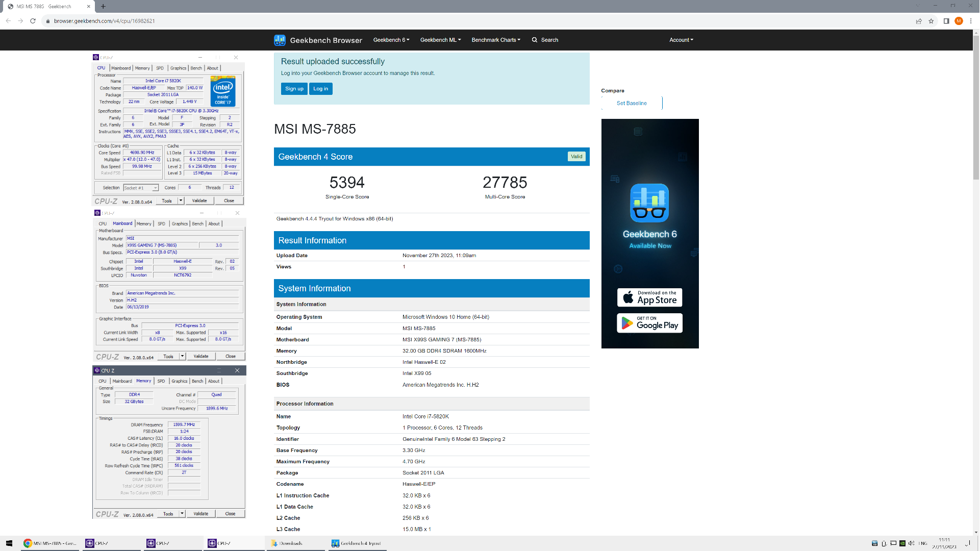Go back using the browser back arrow
This screenshot has height=551, width=980.
coord(8,21)
